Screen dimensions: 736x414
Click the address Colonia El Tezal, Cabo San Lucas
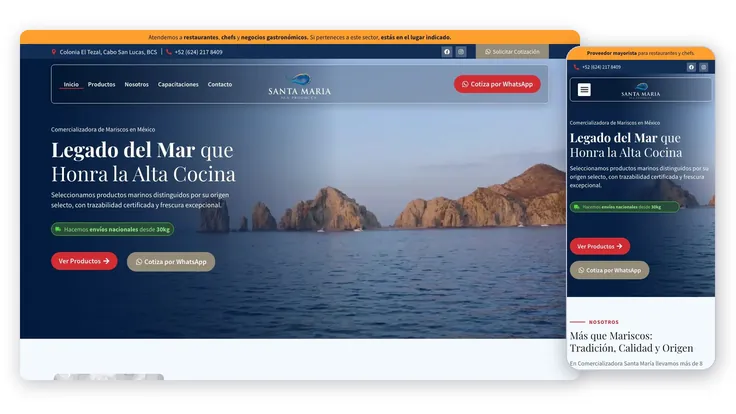(x=108, y=52)
